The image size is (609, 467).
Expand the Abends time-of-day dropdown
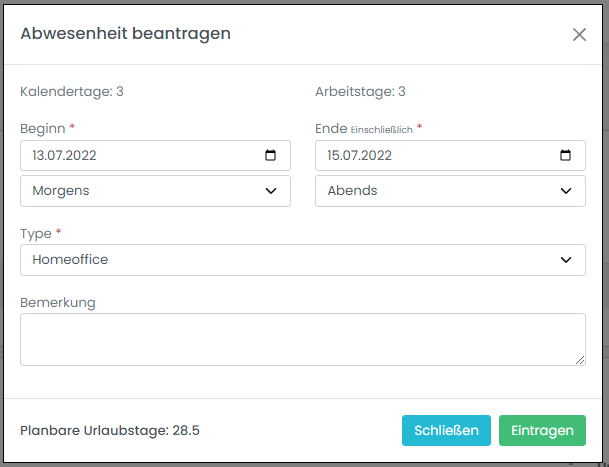pos(450,191)
